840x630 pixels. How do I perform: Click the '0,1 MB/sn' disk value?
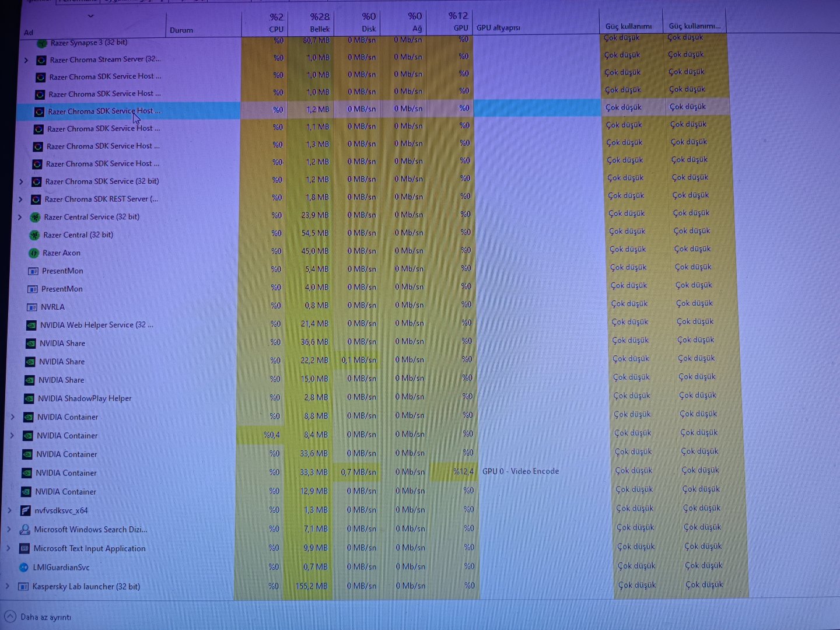pyautogui.click(x=359, y=360)
